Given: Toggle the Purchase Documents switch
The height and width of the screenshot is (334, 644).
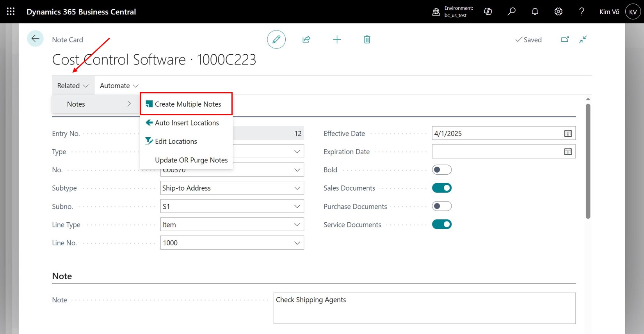Looking at the screenshot, I should point(442,206).
